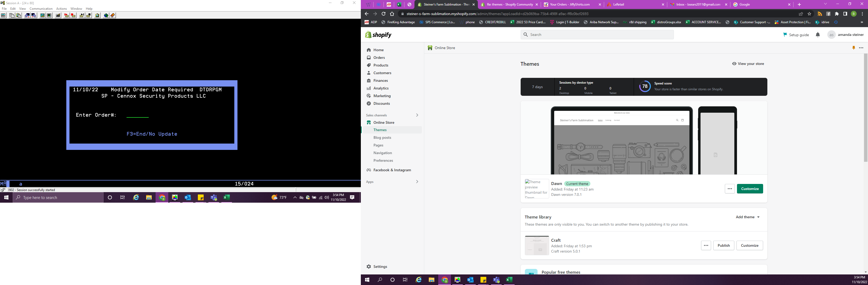
Task: Click the Shopify search field
Action: (597, 35)
